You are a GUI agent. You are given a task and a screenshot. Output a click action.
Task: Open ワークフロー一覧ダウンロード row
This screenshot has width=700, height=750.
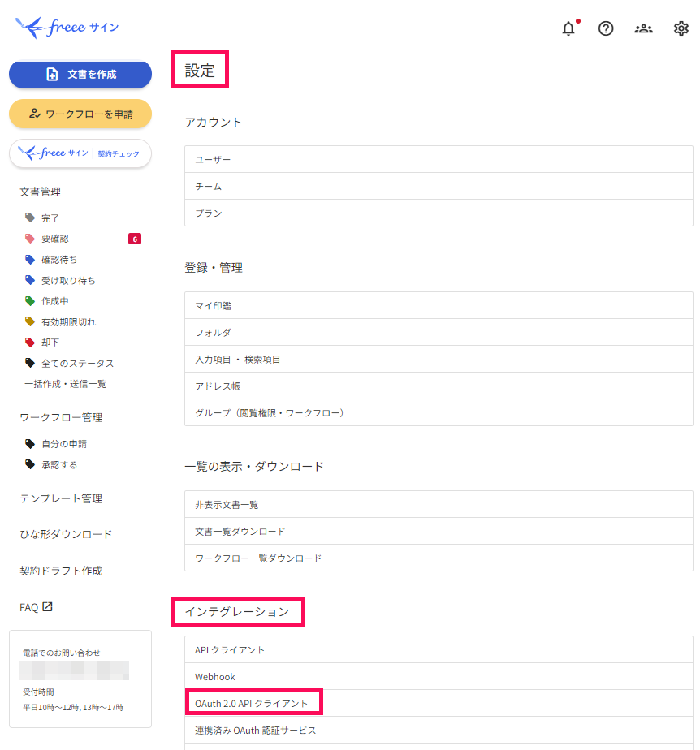[439, 558]
